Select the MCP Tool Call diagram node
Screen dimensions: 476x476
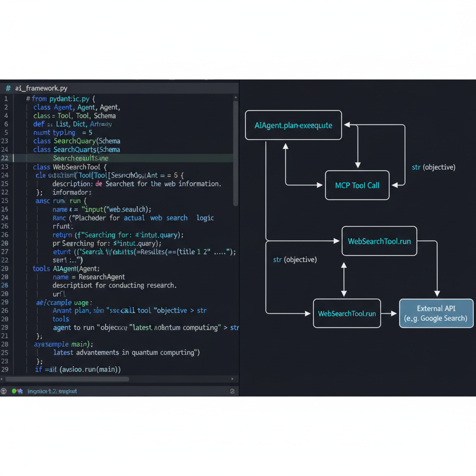pos(357,185)
